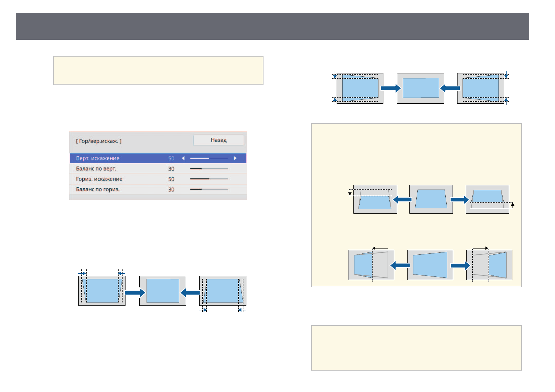
Task: Decrease Верт. искажение with left arrow
Action: 183,158
